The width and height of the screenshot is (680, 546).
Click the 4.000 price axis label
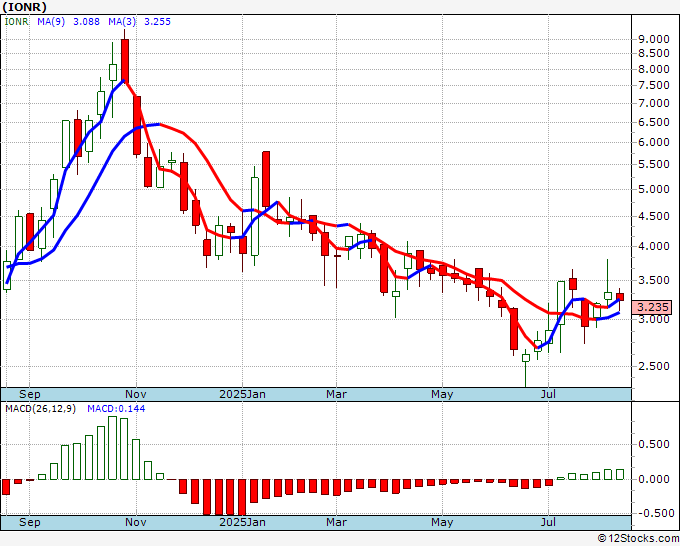point(654,246)
